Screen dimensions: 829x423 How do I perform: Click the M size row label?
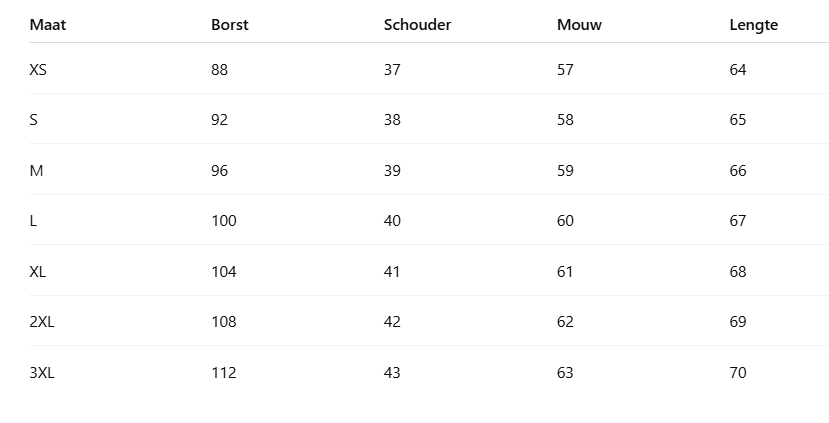point(36,171)
